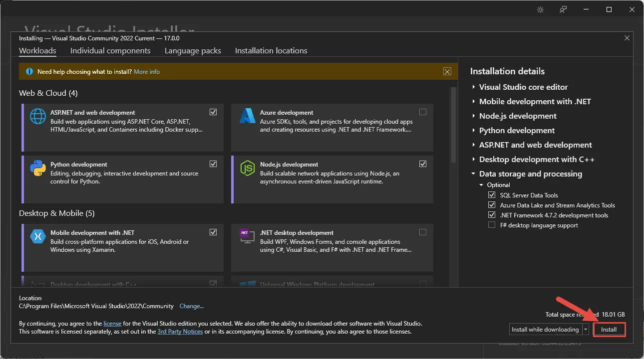Switch to the Workloads tab
644x359 pixels.
click(x=37, y=51)
